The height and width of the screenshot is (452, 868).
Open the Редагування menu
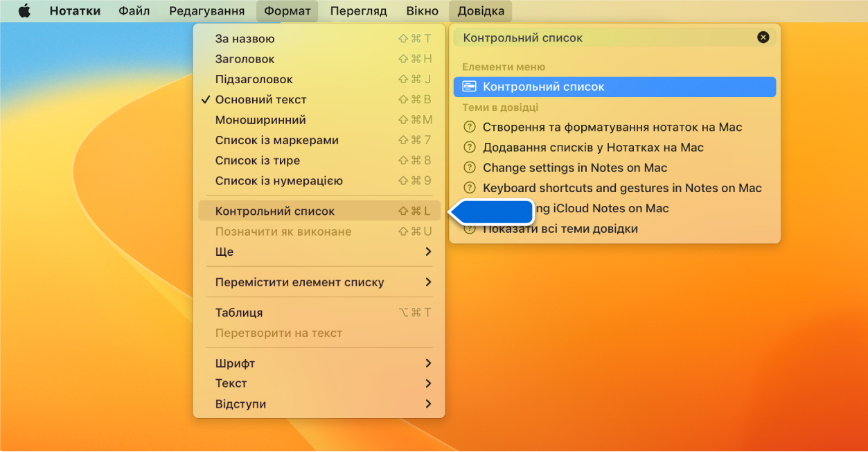point(206,11)
